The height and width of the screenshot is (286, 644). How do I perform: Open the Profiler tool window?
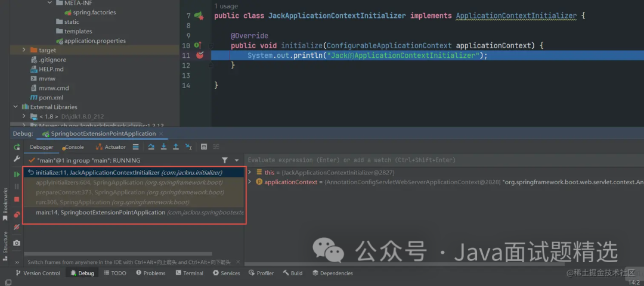click(261, 273)
